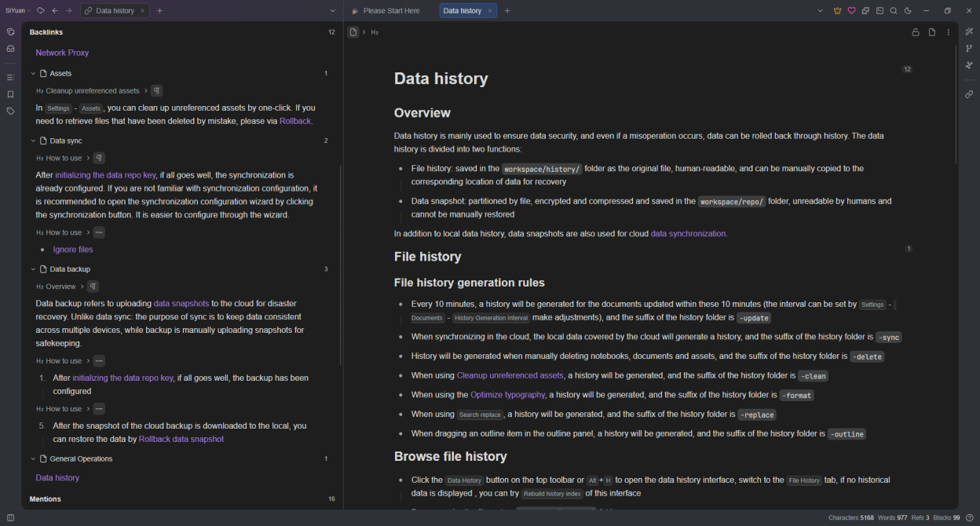Viewport: 980px width, 526px height.
Task: Follow the data synchronization link in document
Action: [689, 234]
